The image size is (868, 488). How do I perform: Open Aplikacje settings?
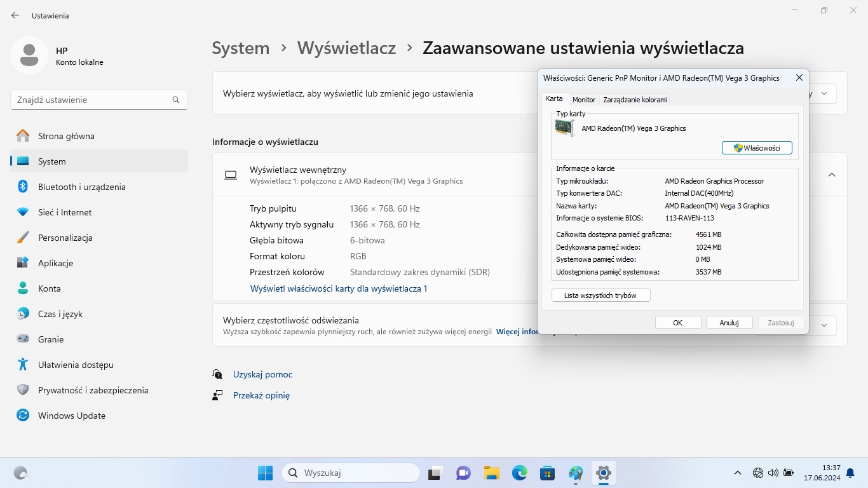[x=99, y=263]
